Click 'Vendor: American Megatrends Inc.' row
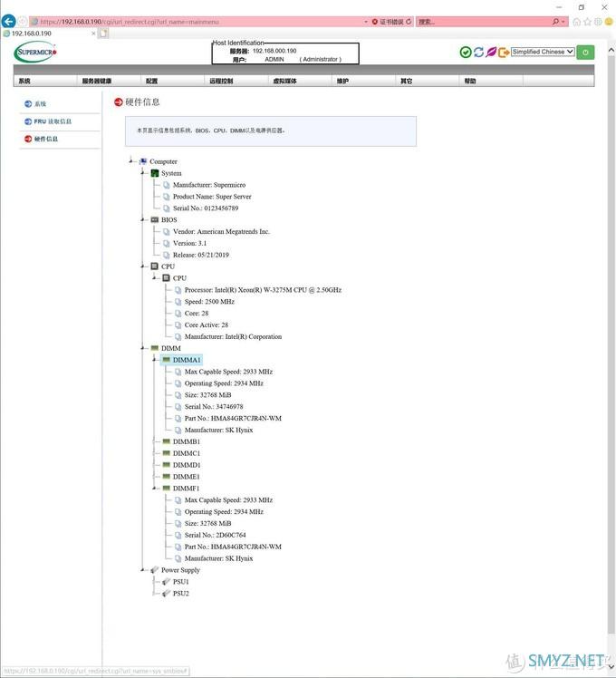This screenshot has height=678, width=616. (221, 231)
